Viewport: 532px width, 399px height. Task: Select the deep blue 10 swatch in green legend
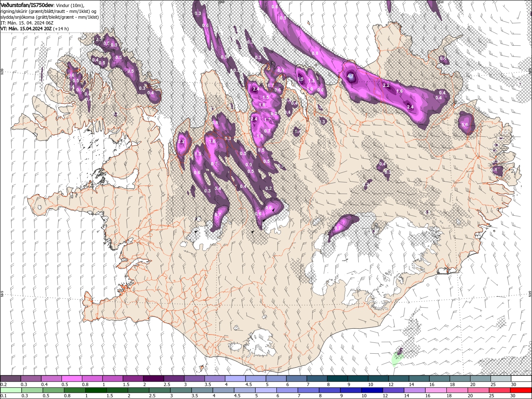(372, 390)
